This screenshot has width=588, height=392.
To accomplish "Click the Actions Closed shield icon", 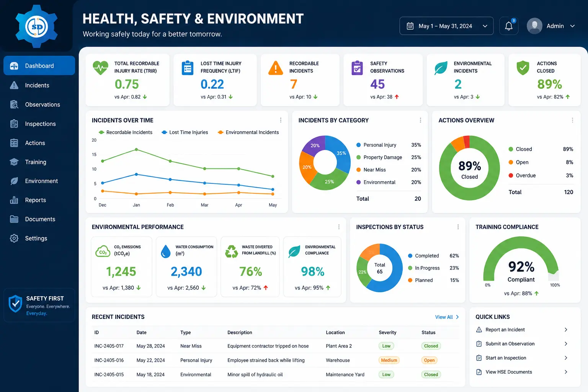I will [x=523, y=68].
